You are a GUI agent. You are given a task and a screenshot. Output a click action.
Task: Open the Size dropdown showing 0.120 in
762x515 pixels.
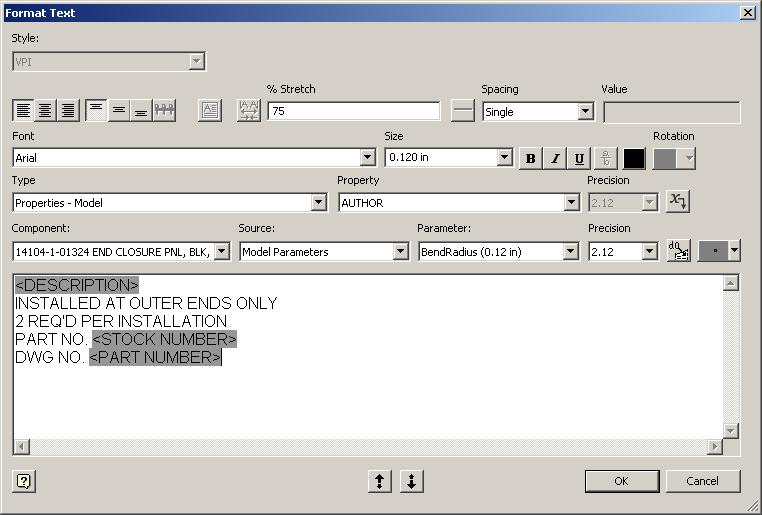[x=504, y=157]
